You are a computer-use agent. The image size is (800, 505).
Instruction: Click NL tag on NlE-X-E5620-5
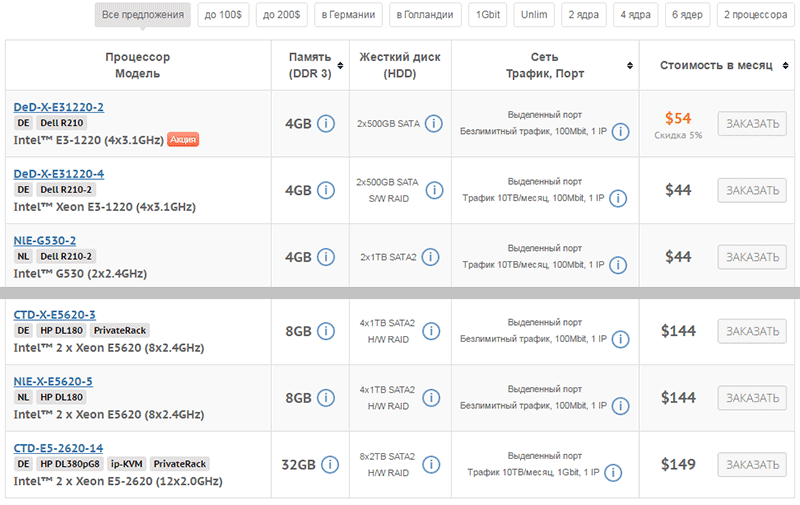tap(23, 397)
